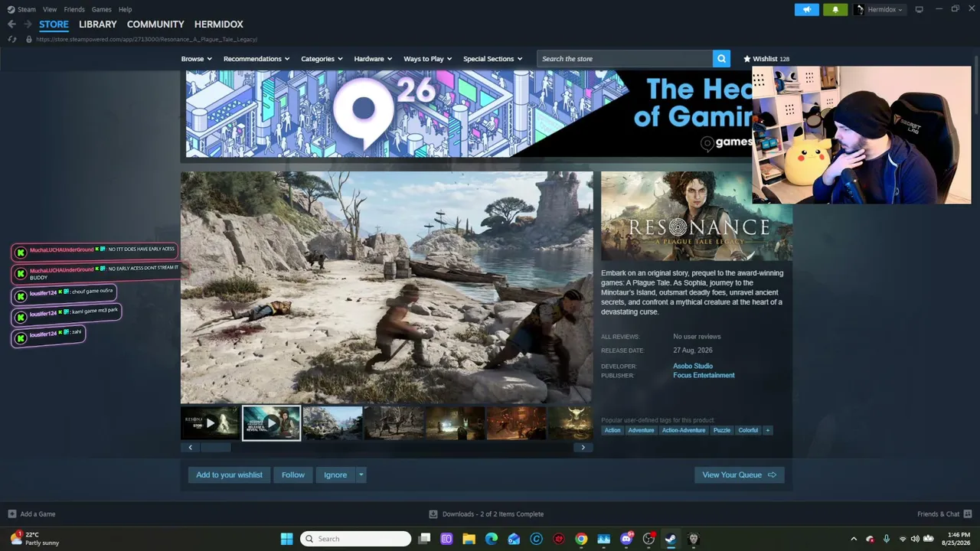
Task: Select the Release & Reveal trailer thumbnail
Action: [x=271, y=423]
